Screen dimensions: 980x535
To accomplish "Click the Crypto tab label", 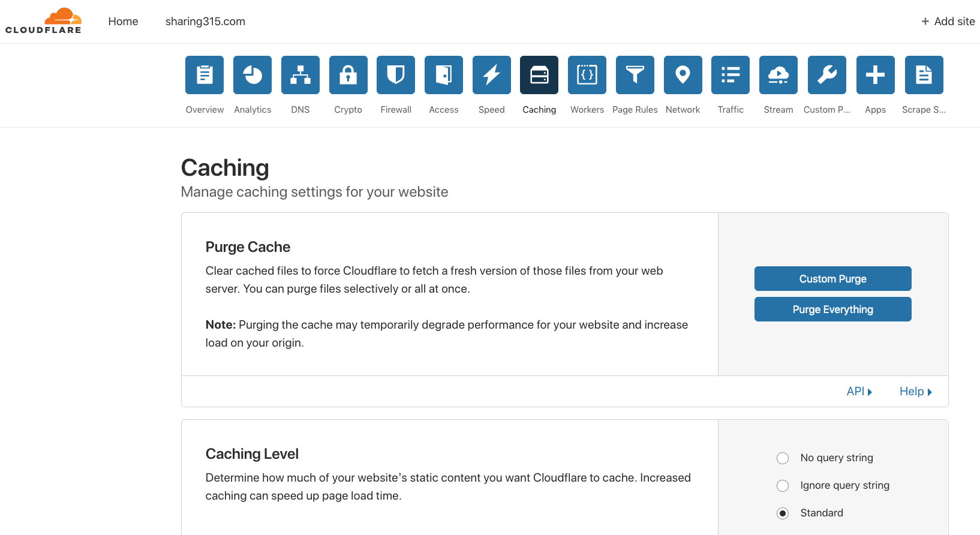I will 348,110.
